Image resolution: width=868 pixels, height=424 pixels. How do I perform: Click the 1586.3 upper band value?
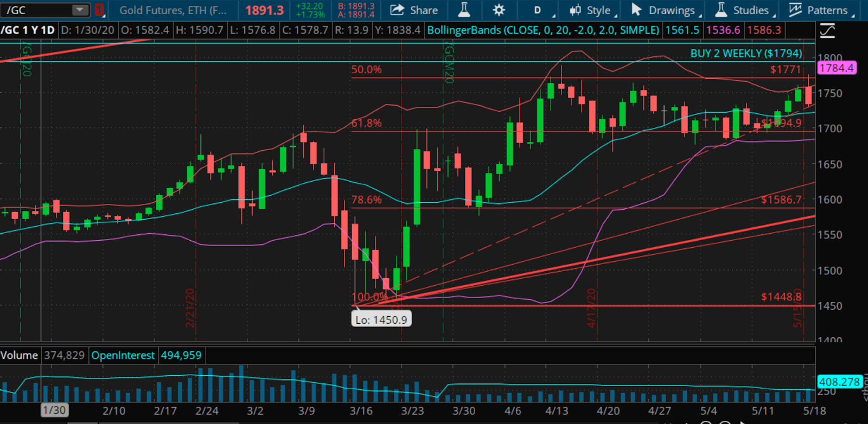(x=764, y=30)
